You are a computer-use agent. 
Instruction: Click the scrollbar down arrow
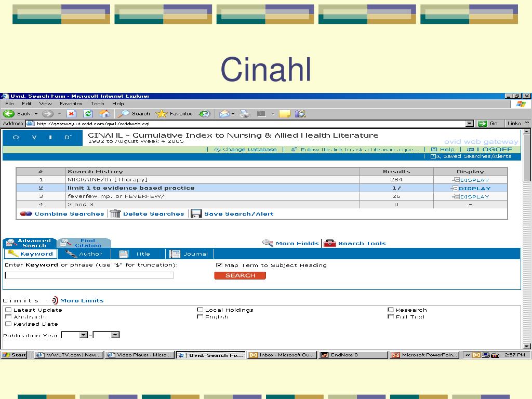click(527, 346)
